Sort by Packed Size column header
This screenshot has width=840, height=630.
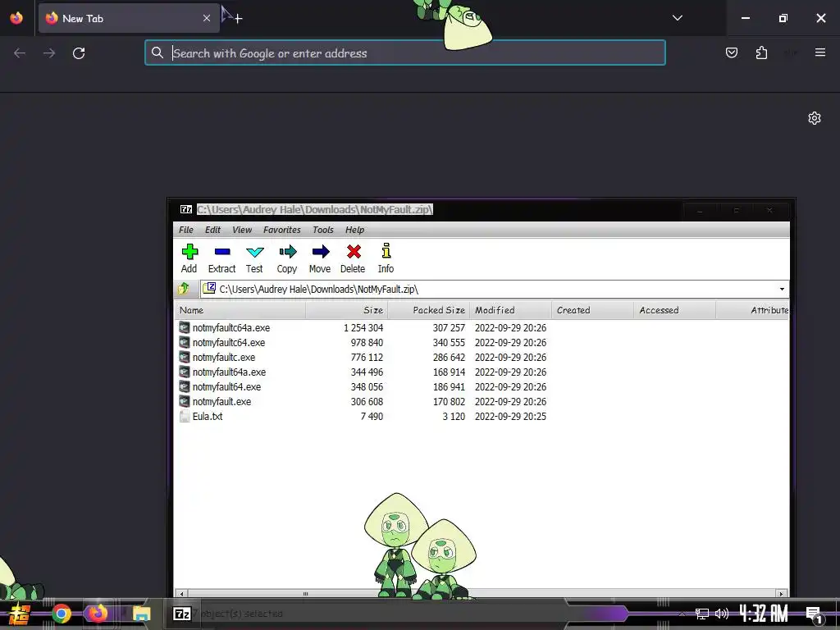tap(428, 310)
